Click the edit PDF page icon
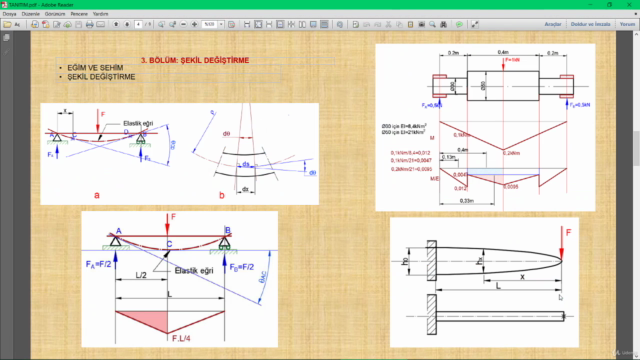The height and width of the screenshot is (360, 640). 57,24
